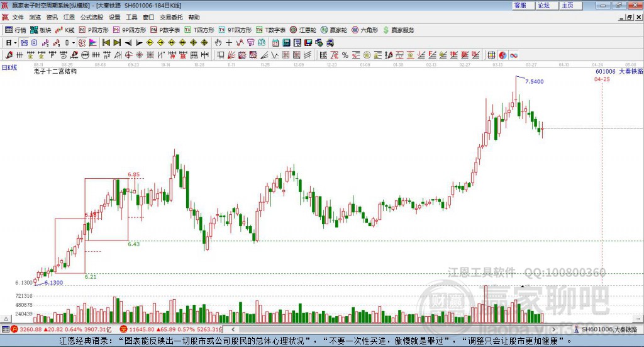
Task: Toggle the red-blue yin-yang button
Action: [x=502, y=55]
